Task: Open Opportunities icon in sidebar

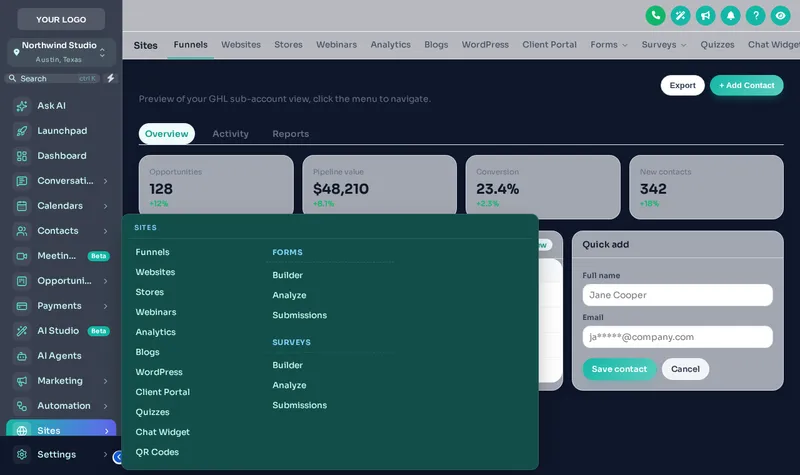Action: tap(22, 281)
